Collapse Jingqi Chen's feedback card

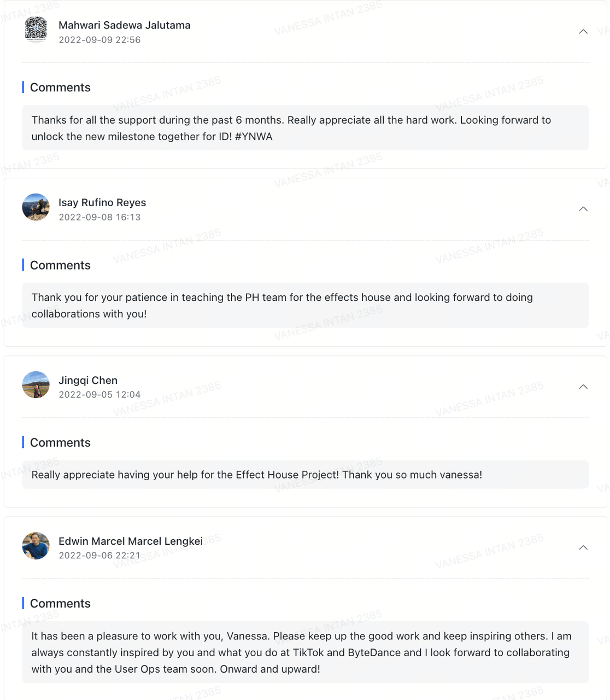(x=583, y=387)
